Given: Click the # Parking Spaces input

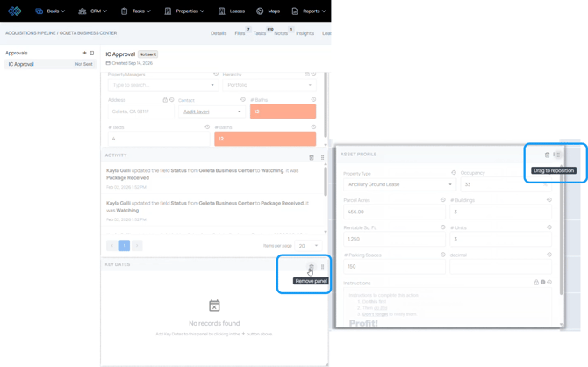Looking at the screenshot, I should (x=395, y=266).
